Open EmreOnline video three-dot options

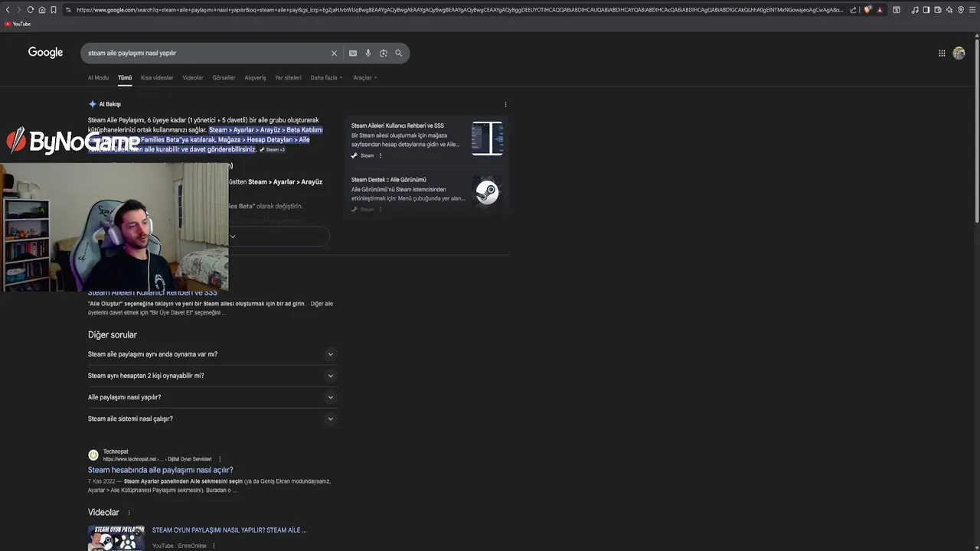coord(214,546)
